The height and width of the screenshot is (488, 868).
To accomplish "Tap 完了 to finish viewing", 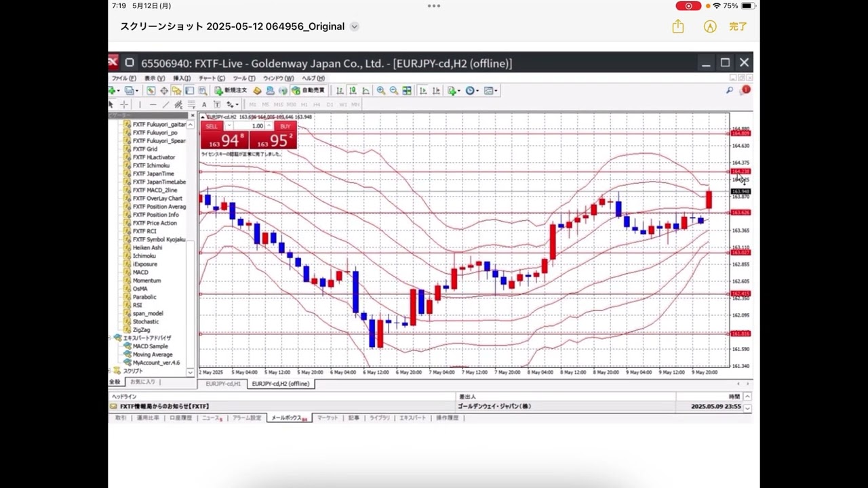I will [x=738, y=26].
